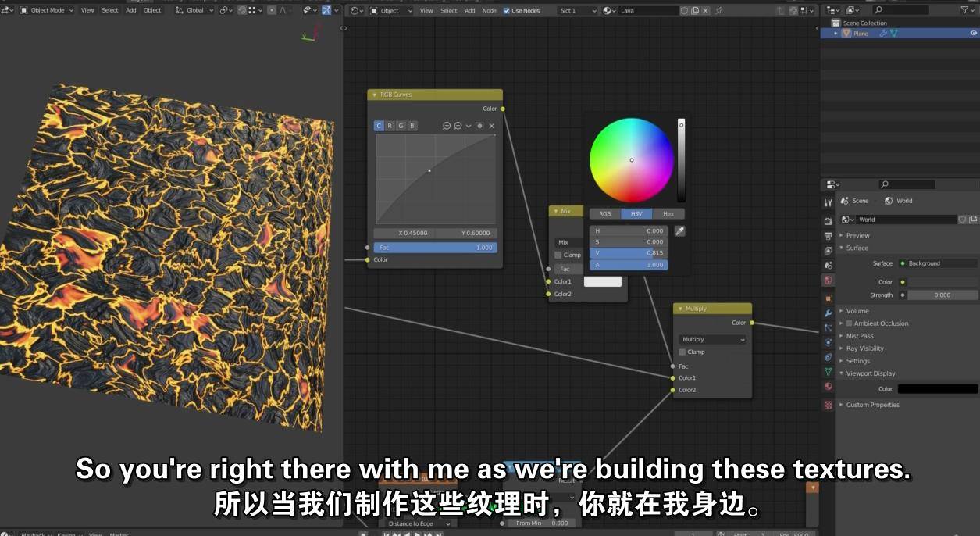Hide the Plane object in viewport
This screenshot has height=536, width=980.
click(973, 33)
